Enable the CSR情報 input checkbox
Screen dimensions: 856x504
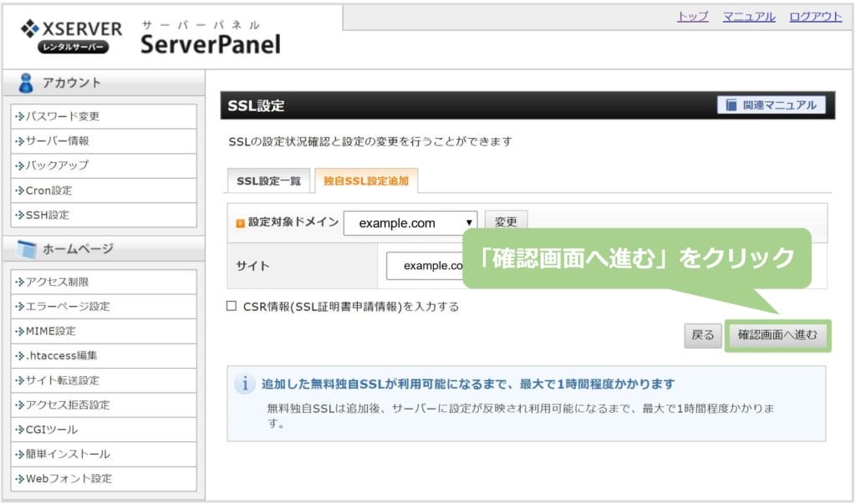[x=232, y=307]
